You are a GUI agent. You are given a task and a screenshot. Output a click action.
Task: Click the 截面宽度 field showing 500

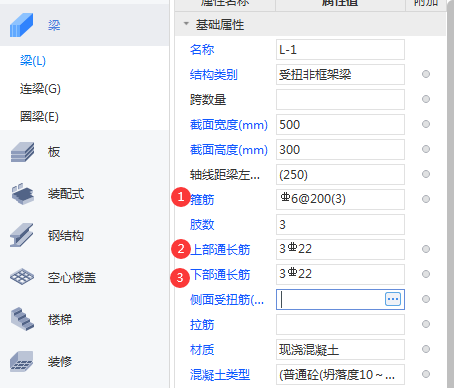coord(340,124)
